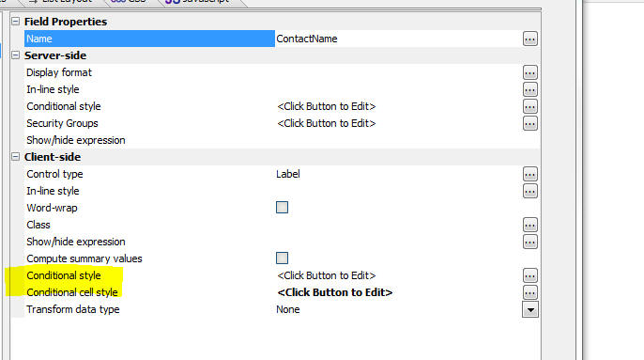The height and width of the screenshot is (360, 644).
Task: Edit the client-side Conditional style
Action: point(529,275)
